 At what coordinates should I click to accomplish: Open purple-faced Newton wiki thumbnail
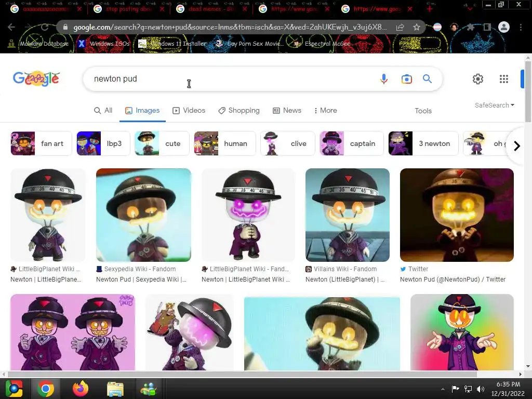tap(248, 215)
